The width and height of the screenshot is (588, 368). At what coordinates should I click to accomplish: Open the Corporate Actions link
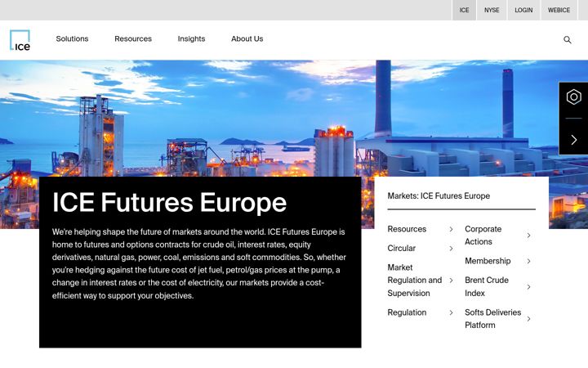pos(483,236)
